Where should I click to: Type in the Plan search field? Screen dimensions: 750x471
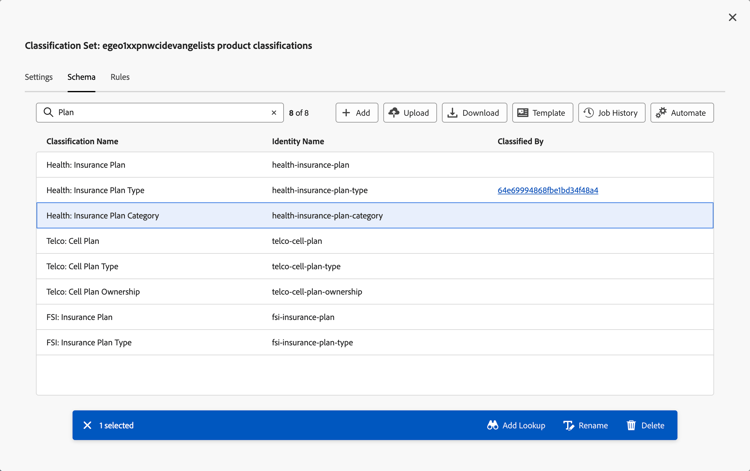160,113
